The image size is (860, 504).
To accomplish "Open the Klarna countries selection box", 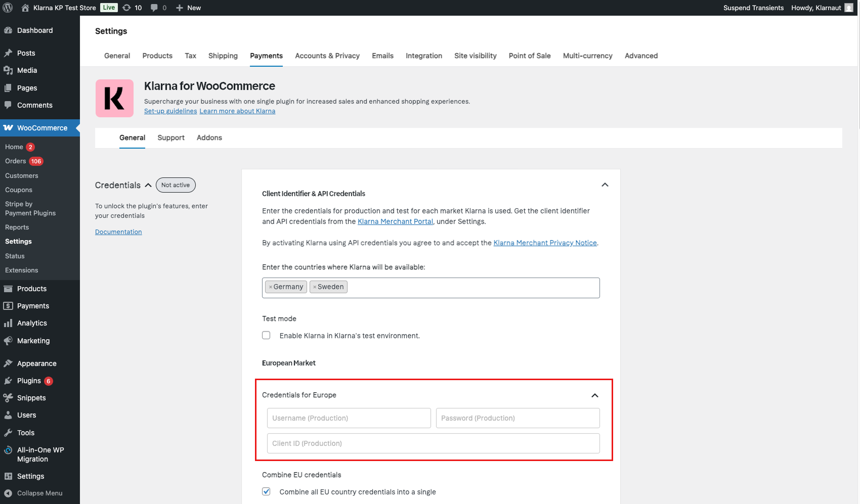I will (x=431, y=288).
